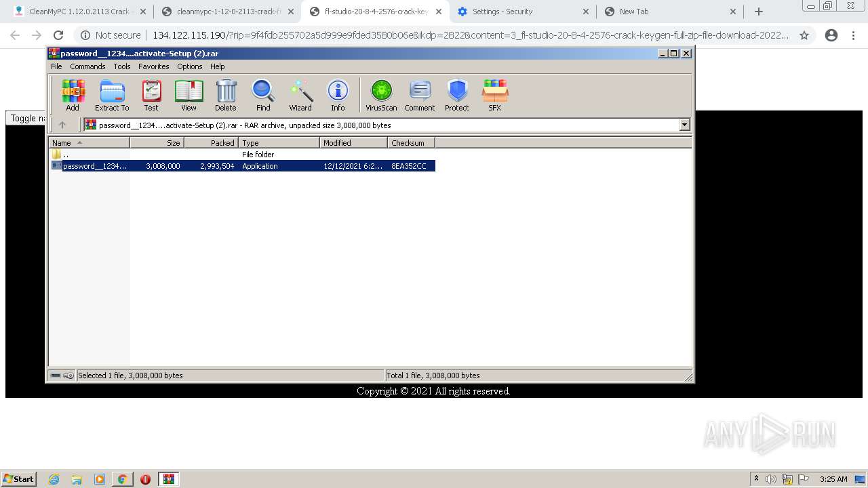868x488 pixels.
Task: Click WinRAR taskbar button
Action: 169,479
